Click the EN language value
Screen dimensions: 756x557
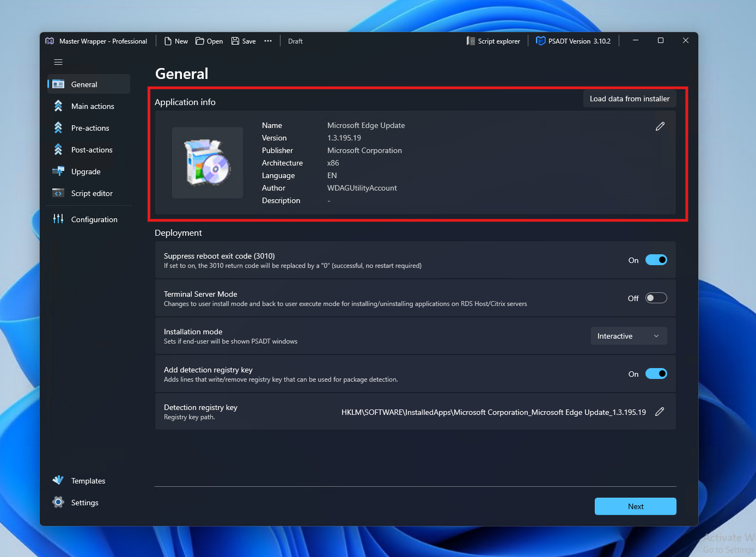click(x=332, y=175)
